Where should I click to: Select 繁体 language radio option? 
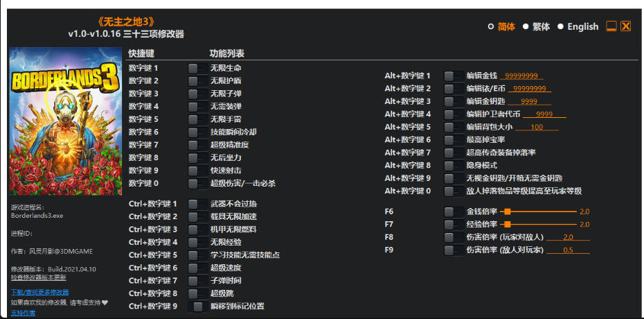click(537, 27)
